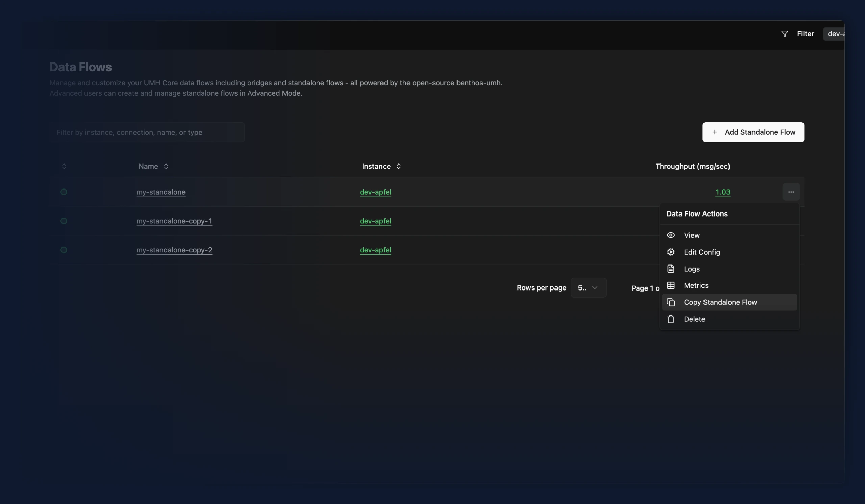Click status circle of my-standalone-copy-2 row

[x=64, y=250]
